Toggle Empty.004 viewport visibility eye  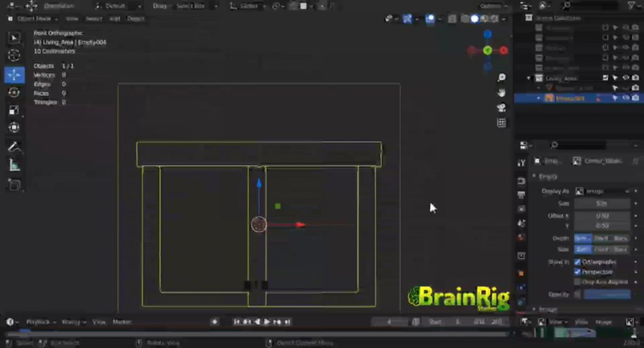[x=626, y=98]
